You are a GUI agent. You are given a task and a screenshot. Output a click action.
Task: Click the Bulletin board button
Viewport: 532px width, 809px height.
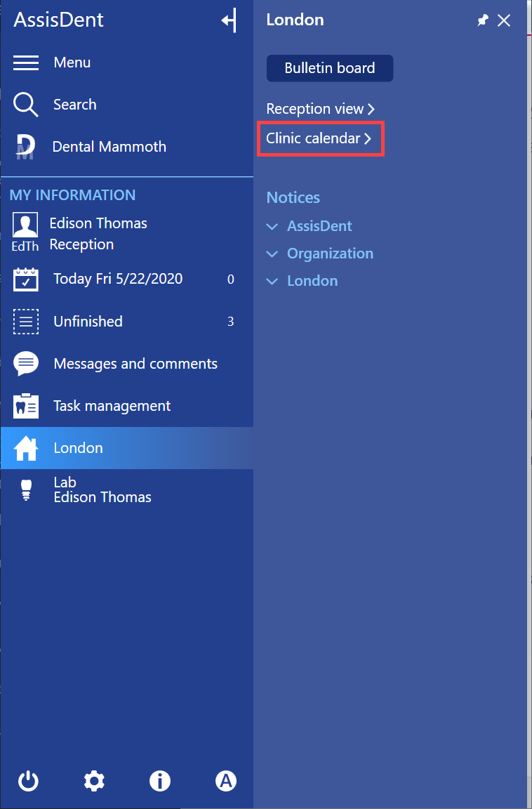(x=330, y=68)
